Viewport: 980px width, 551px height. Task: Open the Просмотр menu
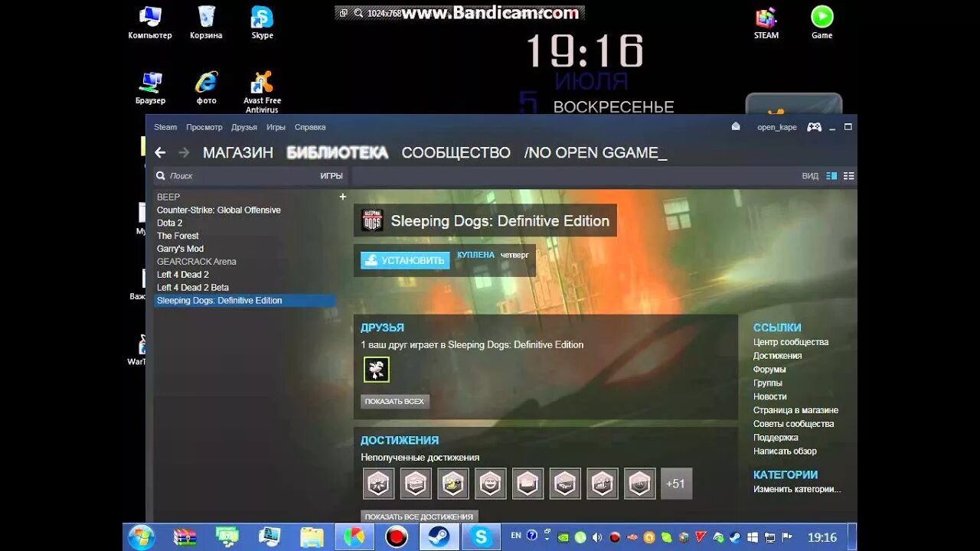[x=204, y=127]
